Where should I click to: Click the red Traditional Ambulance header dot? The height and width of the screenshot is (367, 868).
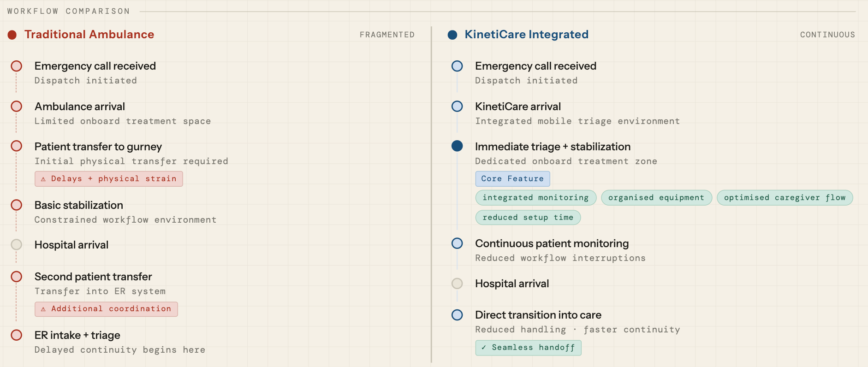pos(12,35)
